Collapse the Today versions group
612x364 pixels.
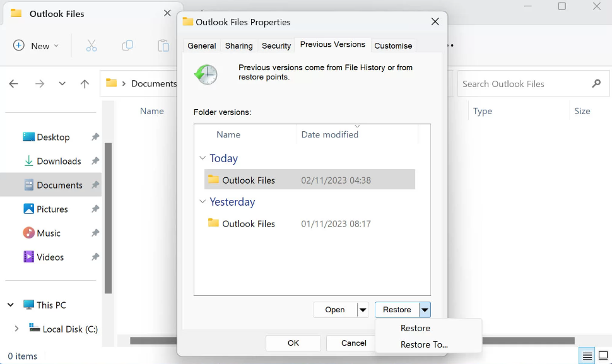pyautogui.click(x=203, y=158)
